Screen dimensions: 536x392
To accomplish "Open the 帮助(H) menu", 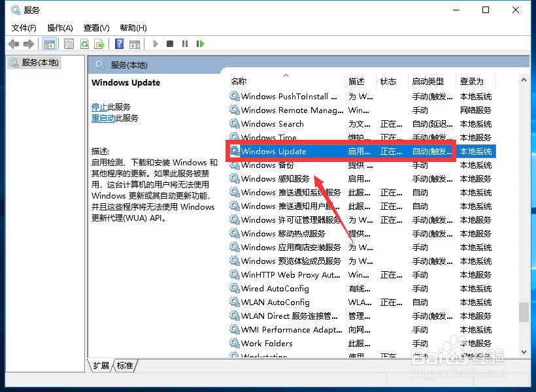I will (133, 27).
